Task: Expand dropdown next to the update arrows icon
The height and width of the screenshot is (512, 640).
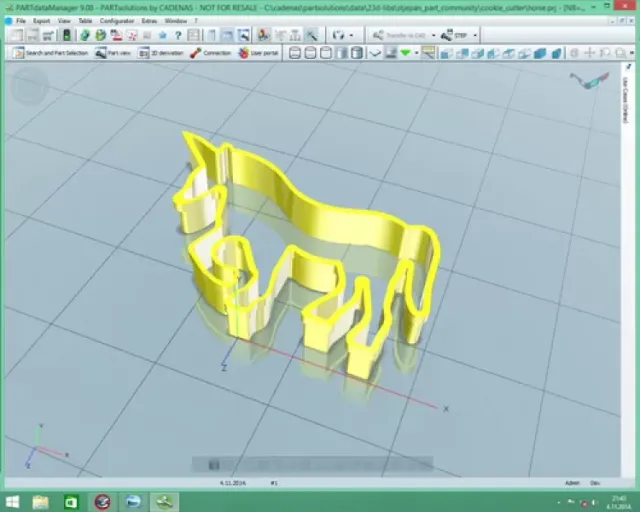Action: pos(351,36)
